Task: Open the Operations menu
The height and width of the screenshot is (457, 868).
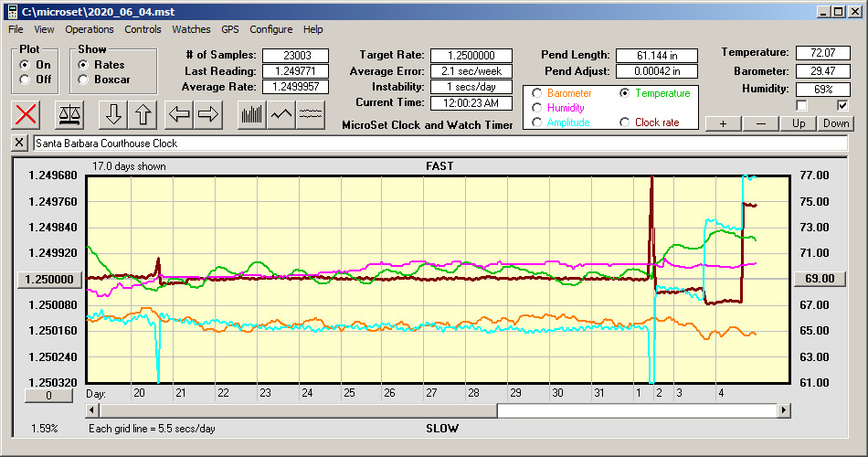Action: [90, 29]
